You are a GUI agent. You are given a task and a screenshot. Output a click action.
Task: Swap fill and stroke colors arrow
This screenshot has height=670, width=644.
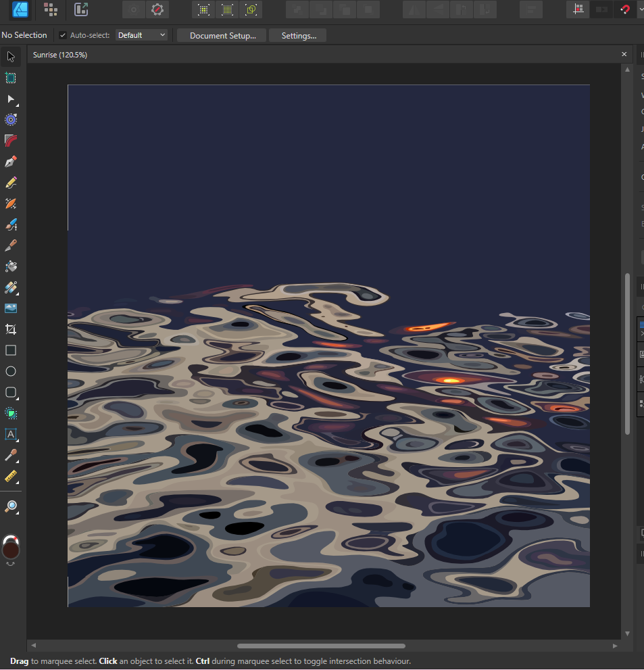coord(11,565)
